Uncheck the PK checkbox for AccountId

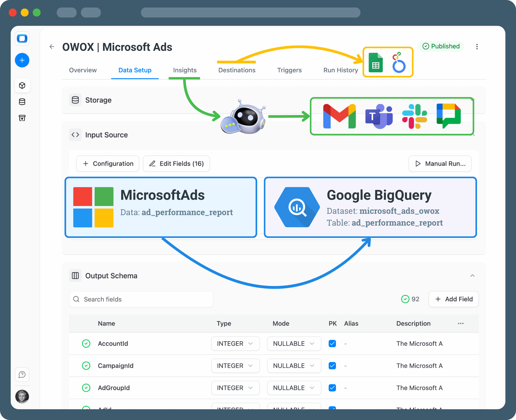click(332, 343)
